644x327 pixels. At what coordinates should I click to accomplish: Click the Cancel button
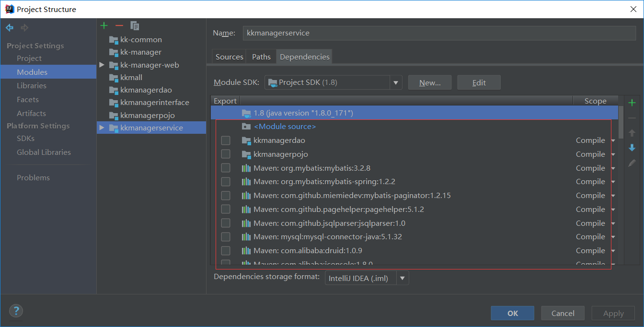(563, 313)
